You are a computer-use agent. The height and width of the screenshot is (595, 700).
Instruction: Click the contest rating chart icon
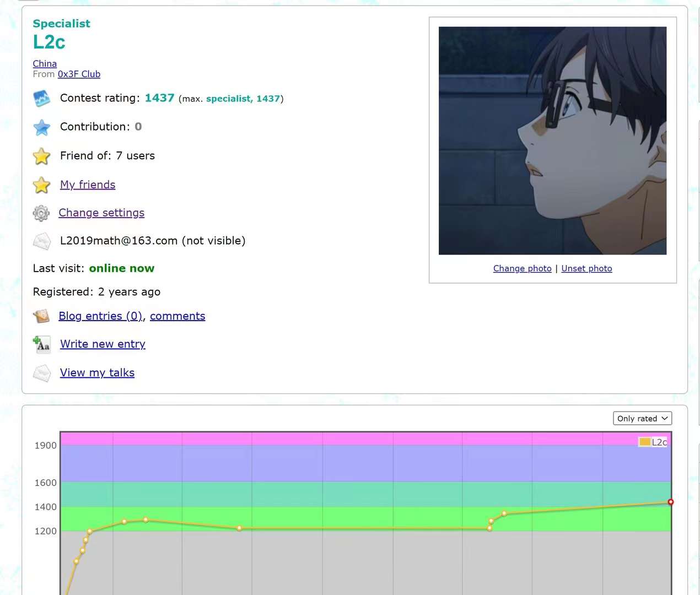(x=41, y=99)
